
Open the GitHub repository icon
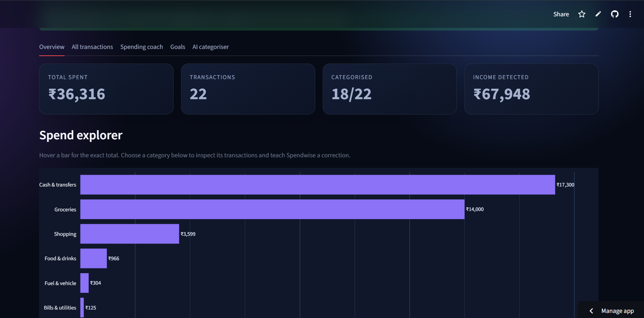pyautogui.click(x=615, y=14)
